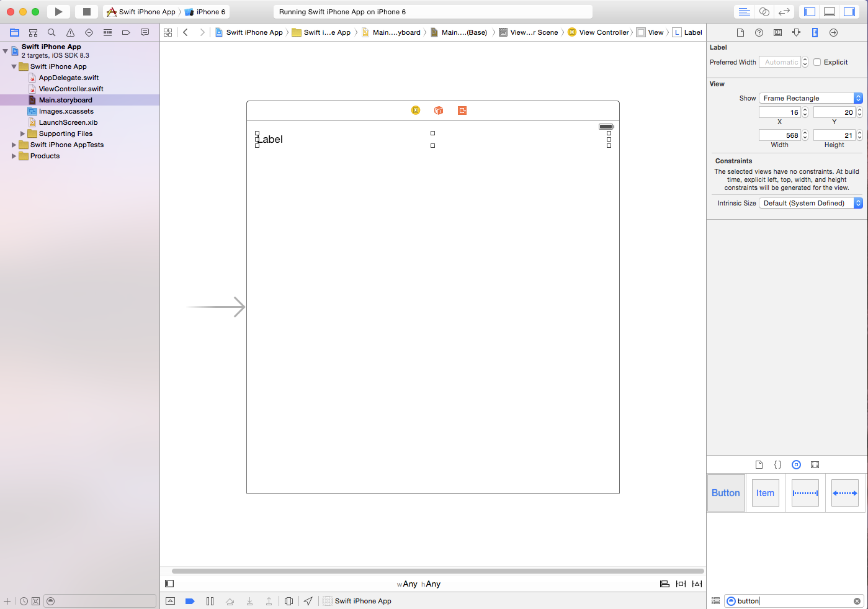Image resolution: width=868 pixels, height=609 pixels.
Task: Click the Width stepper
Action: (805, 135)
